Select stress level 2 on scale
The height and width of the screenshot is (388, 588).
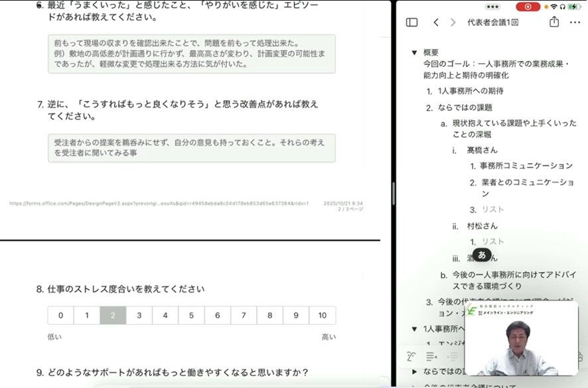(x=113, y=316)
